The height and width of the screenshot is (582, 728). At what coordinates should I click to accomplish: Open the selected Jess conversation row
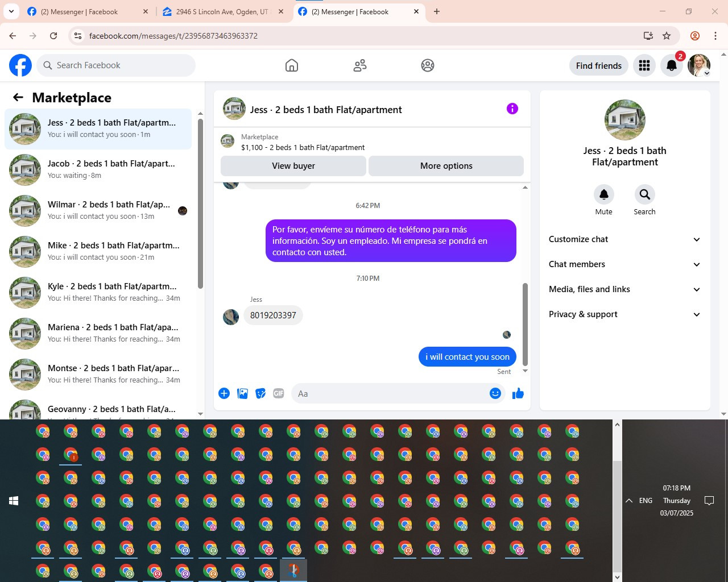coord(98,129)
